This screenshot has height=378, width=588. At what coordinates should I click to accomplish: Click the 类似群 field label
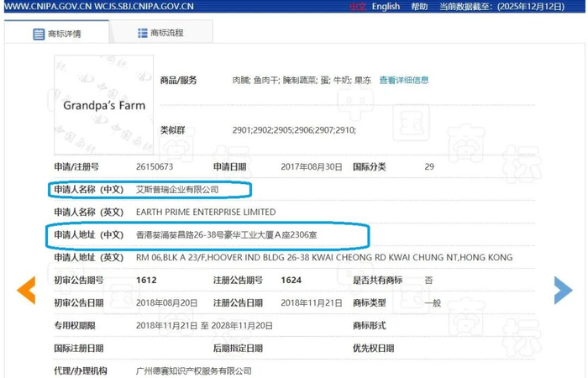(x=172, y=130)
